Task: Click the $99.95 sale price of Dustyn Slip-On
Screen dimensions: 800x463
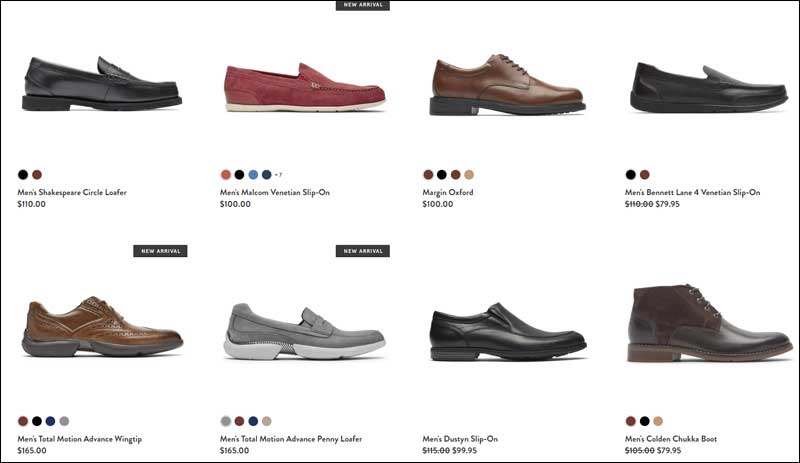Action: pyautogui.click(x=464, y=451)
